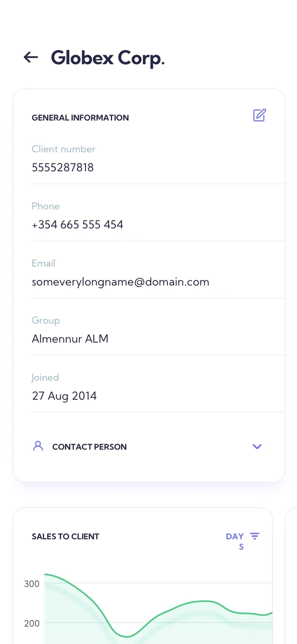
Task: Open the edit pencil icon for General Information
Action: [259, 115]
